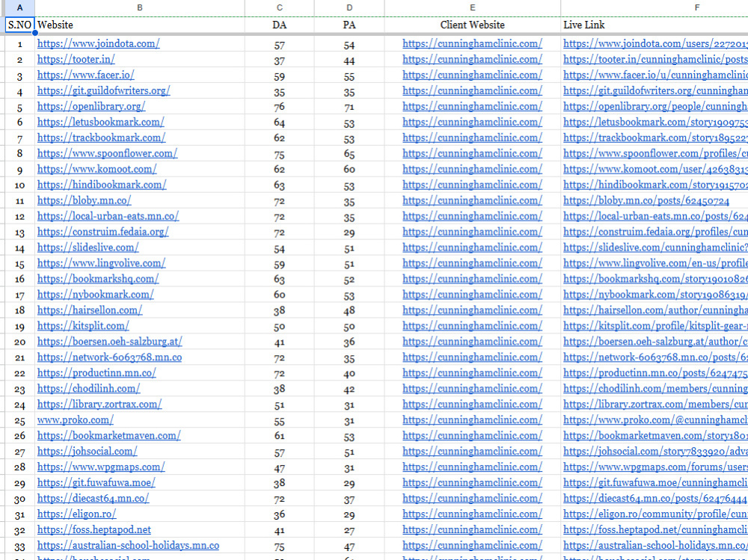Image resolution: width=748 pixels, height=560 pixels.
Task: Open the spoonflower.com website link
Action: tap(107, 153)
